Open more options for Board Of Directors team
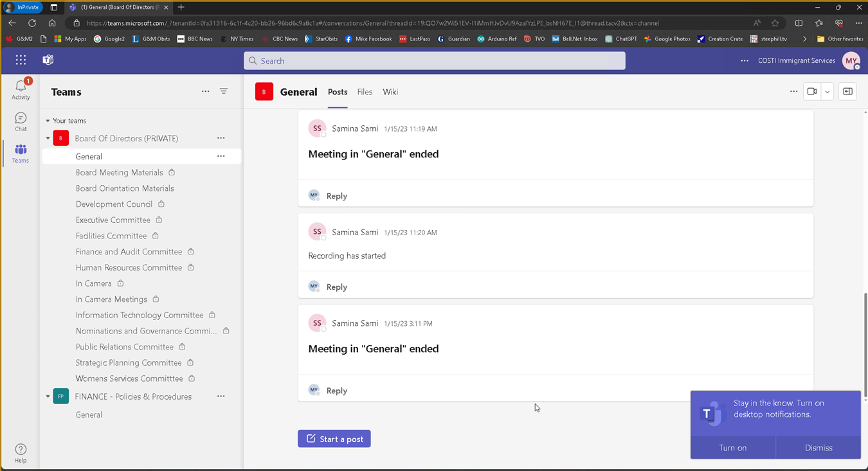Viewport: 868px width, 471px height. click(221, 138)
